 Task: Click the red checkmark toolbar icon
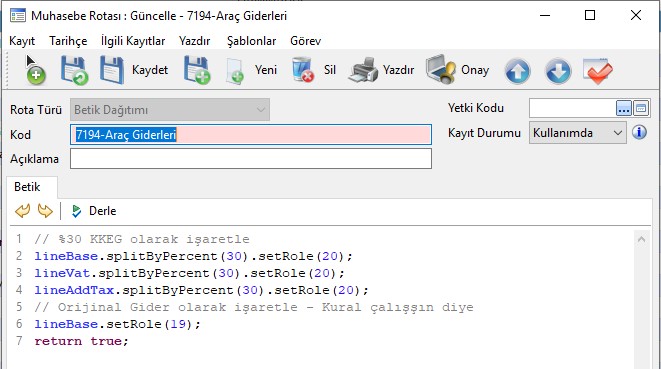(598, 71)
